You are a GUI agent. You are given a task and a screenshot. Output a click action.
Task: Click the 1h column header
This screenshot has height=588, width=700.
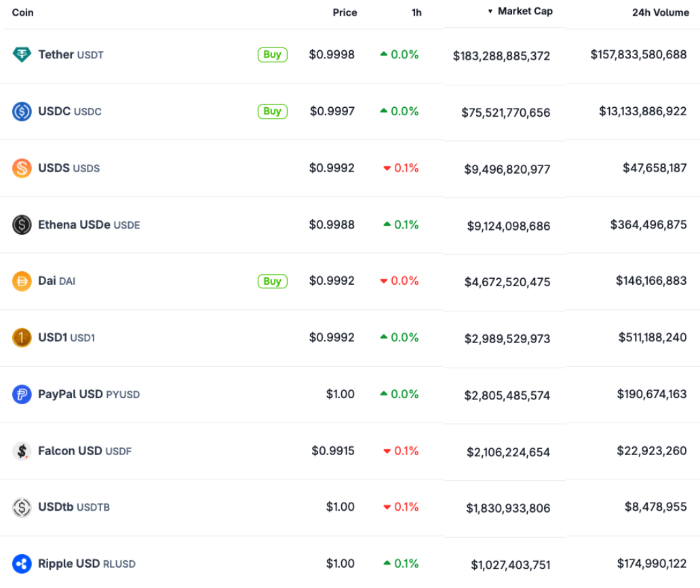pos(416,12)
